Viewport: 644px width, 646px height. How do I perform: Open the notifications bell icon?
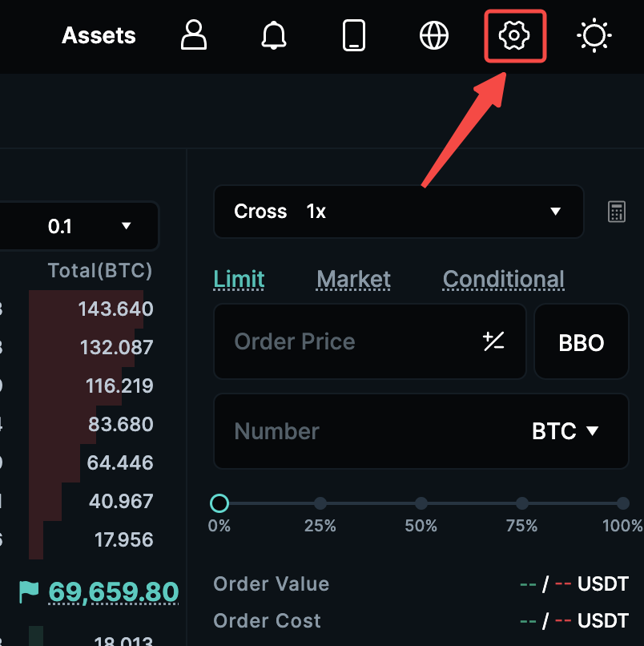pyautogui.click(x=274, y=34)
